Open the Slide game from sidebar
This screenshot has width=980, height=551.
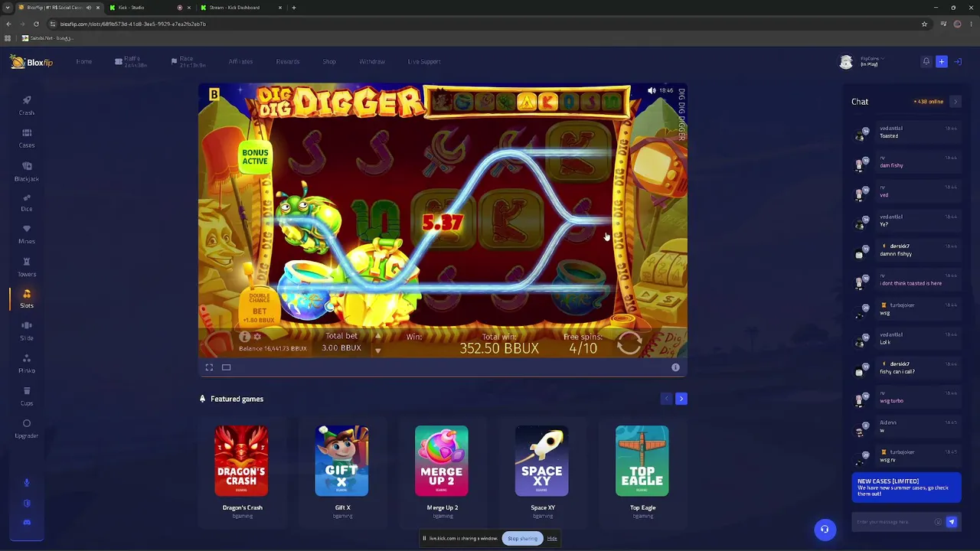pos(27,331)
